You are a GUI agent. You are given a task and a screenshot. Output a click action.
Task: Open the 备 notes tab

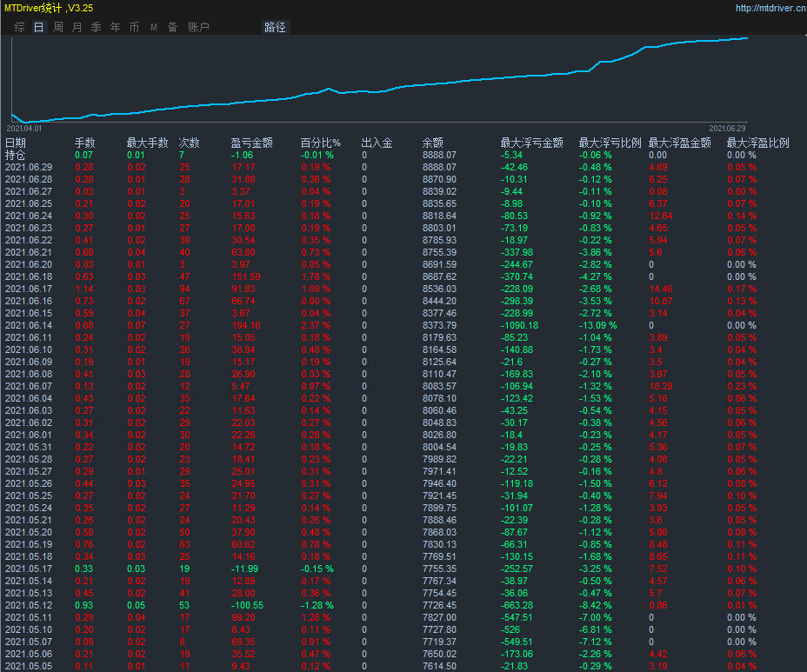(x=172, y=27)
